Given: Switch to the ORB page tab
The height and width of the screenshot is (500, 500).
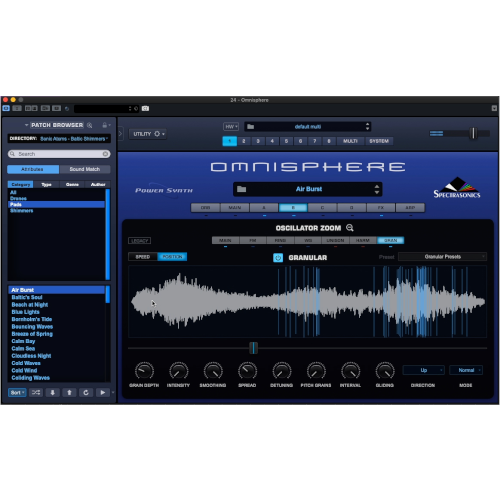Looking at the screenshot, I should (205, 208).
